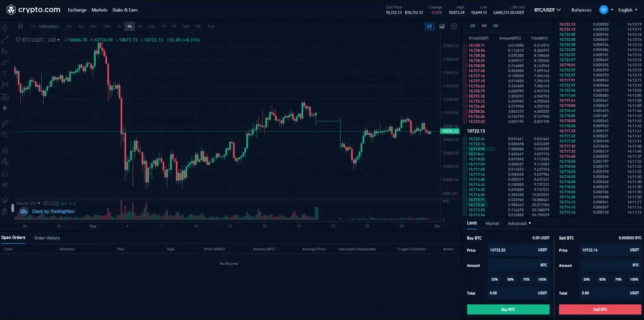The width and height of the screenshot is (644, 320).
Task: Pick the ruler measure tool
Action: [5, 122]
